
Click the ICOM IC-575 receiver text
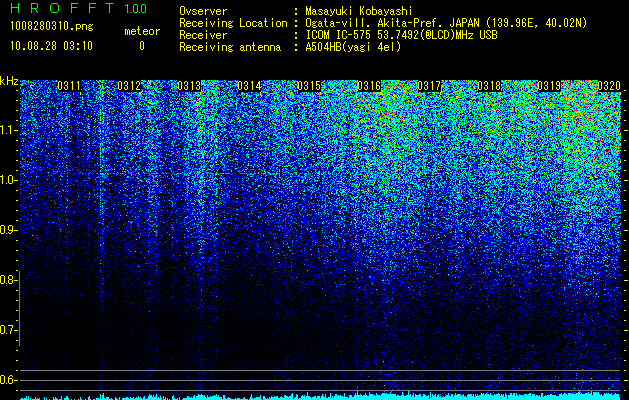click(x=401, y=35)
